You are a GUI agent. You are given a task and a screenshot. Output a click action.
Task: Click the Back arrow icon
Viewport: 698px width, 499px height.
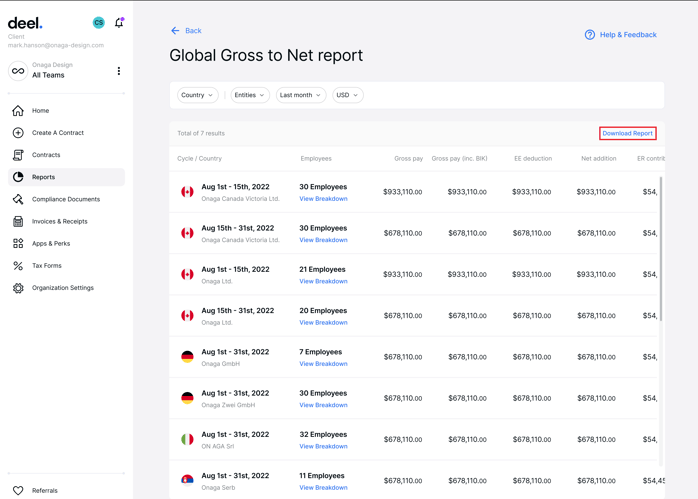pyautogui.click(x=175, y=30)
